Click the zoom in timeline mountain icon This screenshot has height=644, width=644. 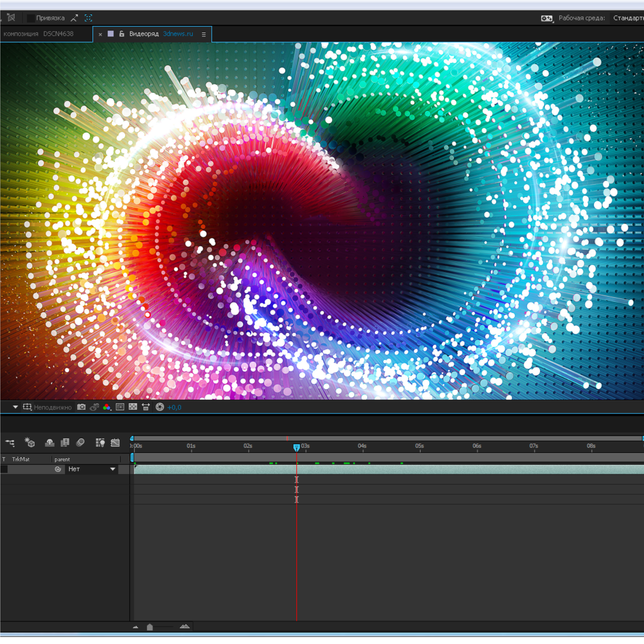(x=185, y=626)
